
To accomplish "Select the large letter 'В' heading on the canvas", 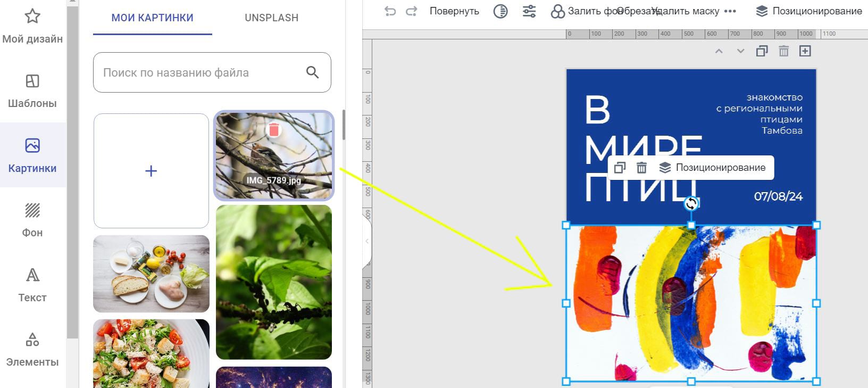I will click(x=597, y=110).
